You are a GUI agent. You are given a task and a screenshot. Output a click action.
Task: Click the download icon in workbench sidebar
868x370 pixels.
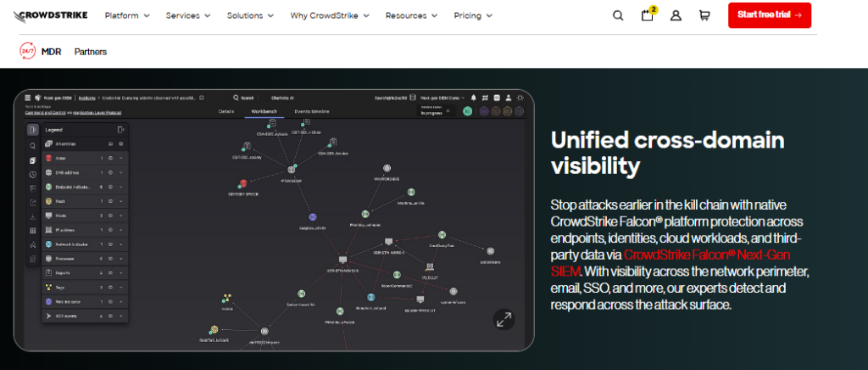point(33,216)
